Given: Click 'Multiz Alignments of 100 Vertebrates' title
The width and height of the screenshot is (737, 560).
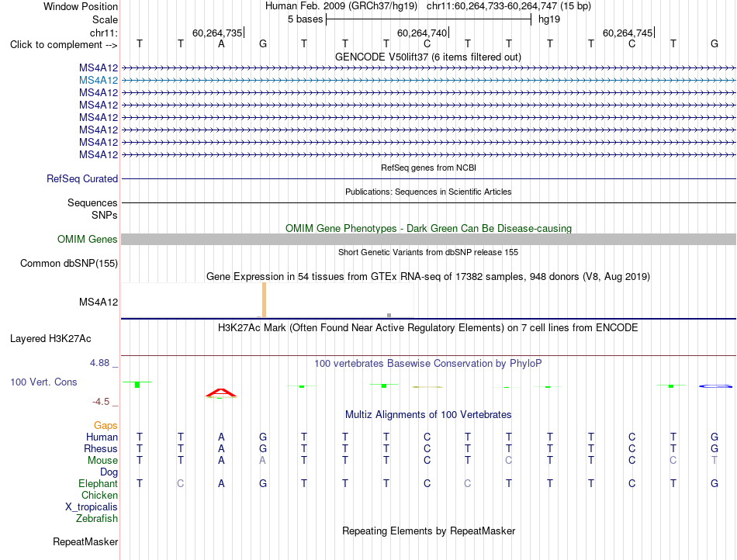Looking at the screenshot, I should 428,414.
